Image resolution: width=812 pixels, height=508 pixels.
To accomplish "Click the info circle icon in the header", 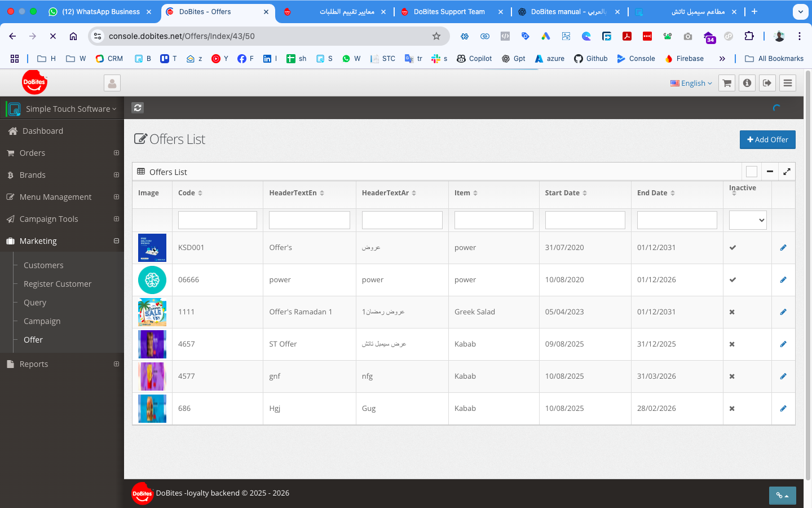I will point(747,83).
